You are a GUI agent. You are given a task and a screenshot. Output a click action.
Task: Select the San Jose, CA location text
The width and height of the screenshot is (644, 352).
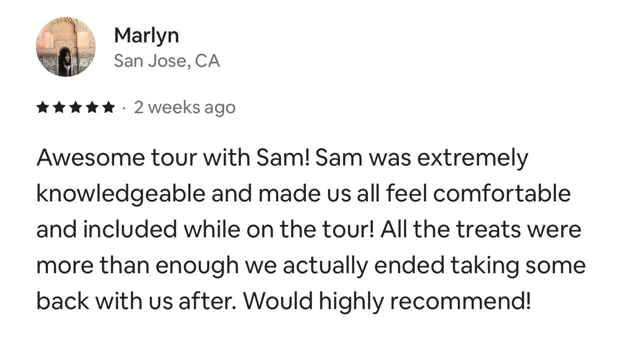tap(167, 61)
